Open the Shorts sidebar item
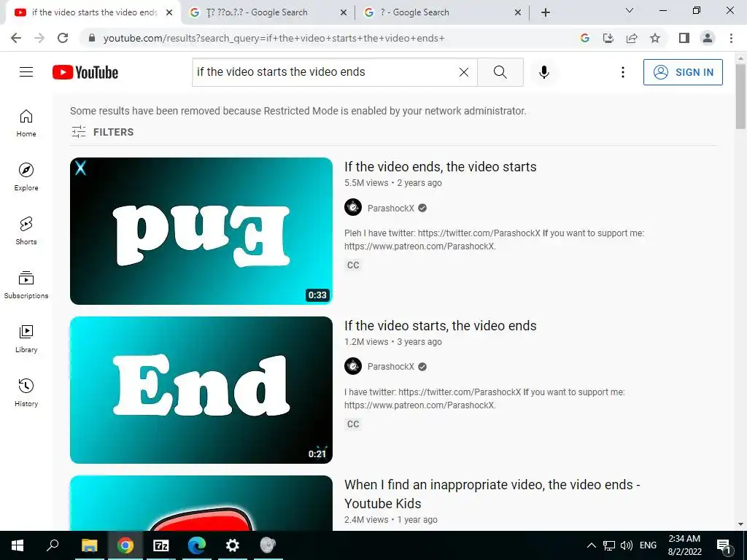This screenshot has width=747, height=560. tap(26, 230)
